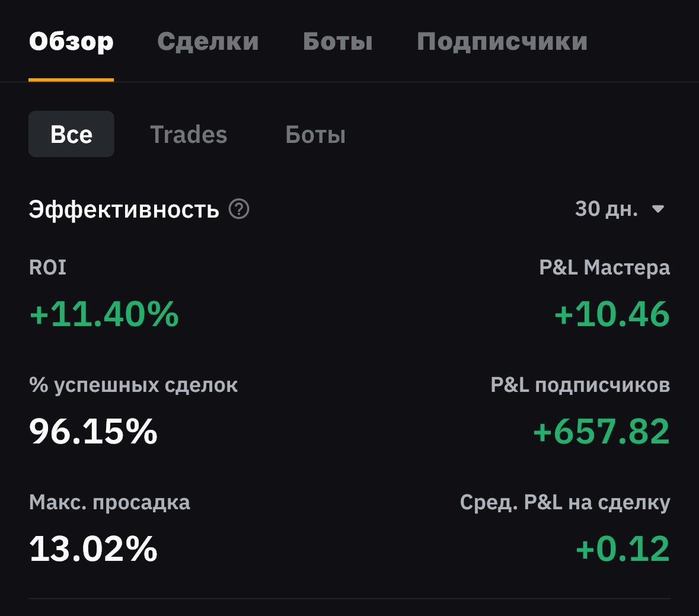The image size is (699, 616).
Task: Select the Боты filter chip beside Trades
Action: pyautogui.click(x=315, y=135)
